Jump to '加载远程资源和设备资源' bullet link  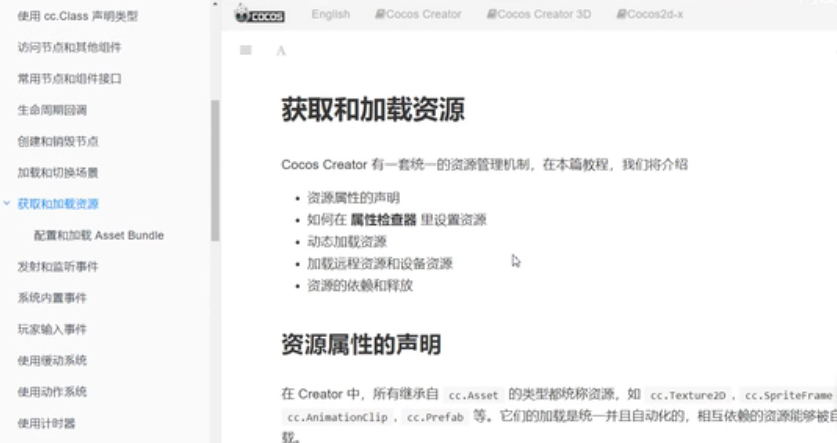(380, 264)
